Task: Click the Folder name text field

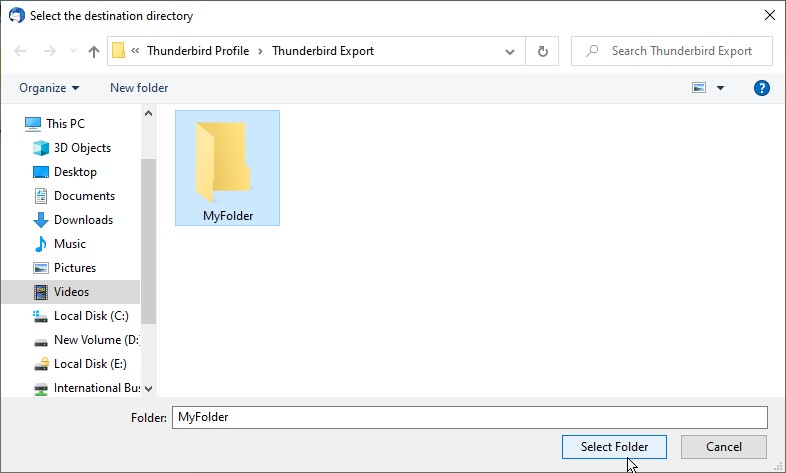Action: click(x=469, y=417)
